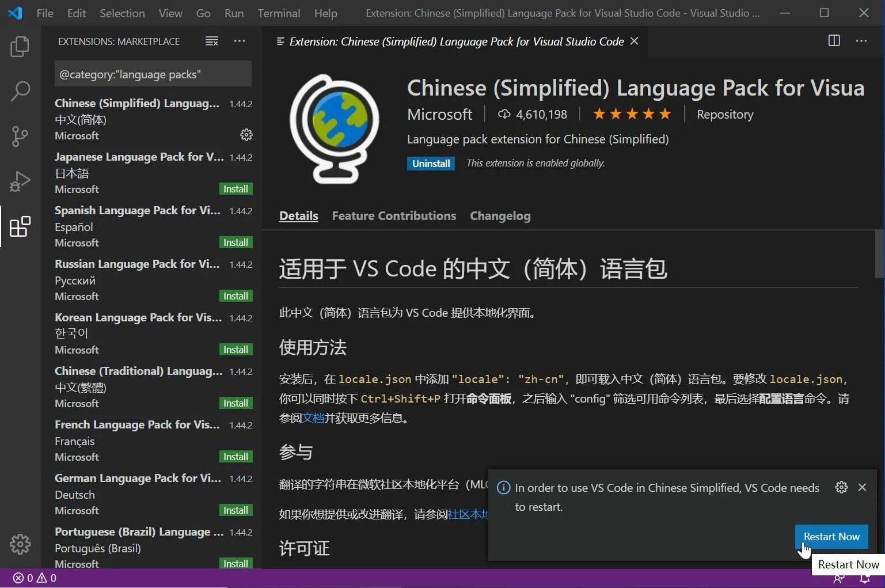Screen dimensions: 885x588
Task: Click Restart Now button
Action: 831,537
